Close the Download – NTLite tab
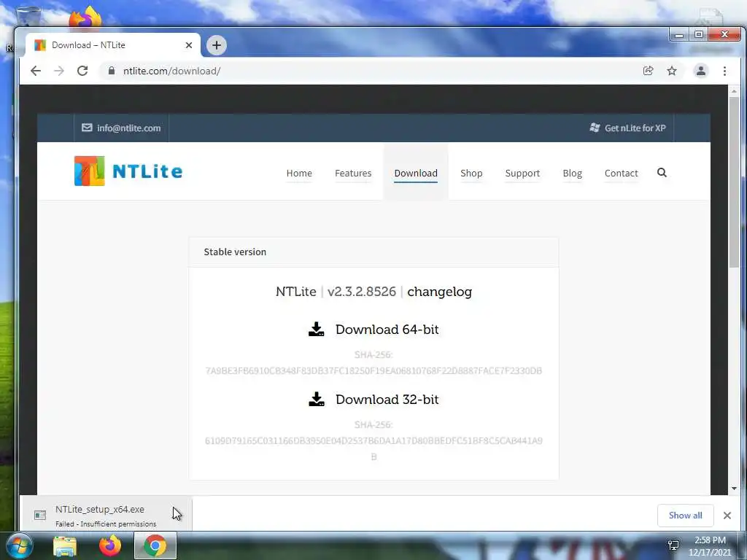Viewport: 747px width, 560px height. 189,45
